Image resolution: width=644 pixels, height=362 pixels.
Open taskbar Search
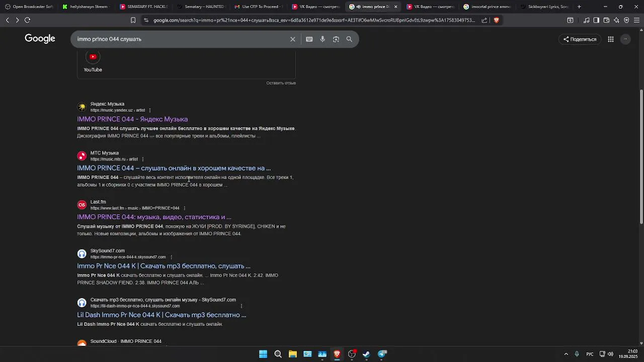pyautogui.click(x=278, y=354)
